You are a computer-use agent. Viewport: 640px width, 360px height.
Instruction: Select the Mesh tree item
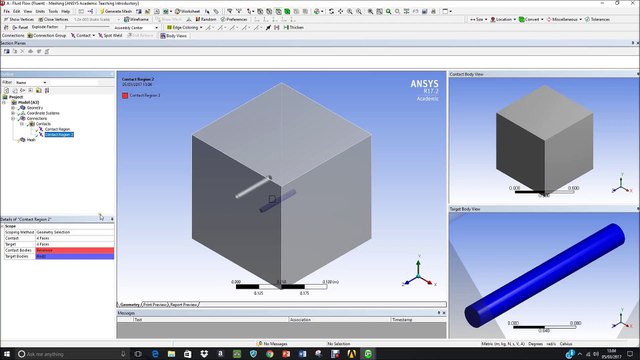(x=31, y=140)
